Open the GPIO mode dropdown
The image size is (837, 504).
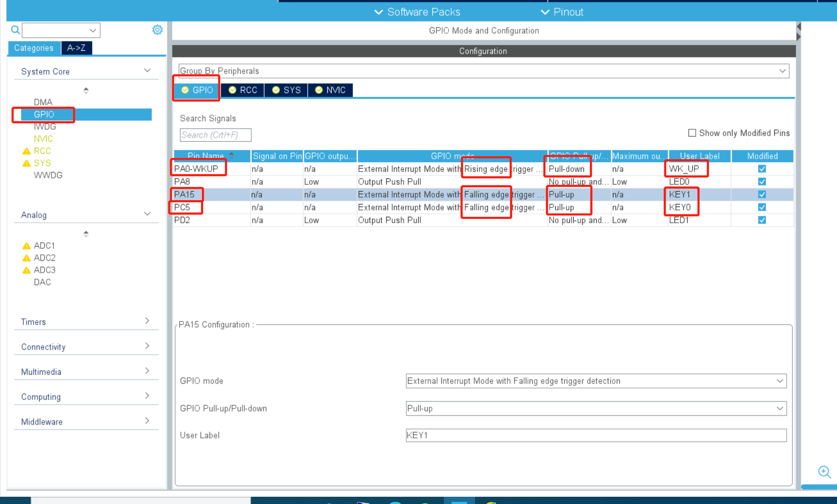tap(596, 381)
